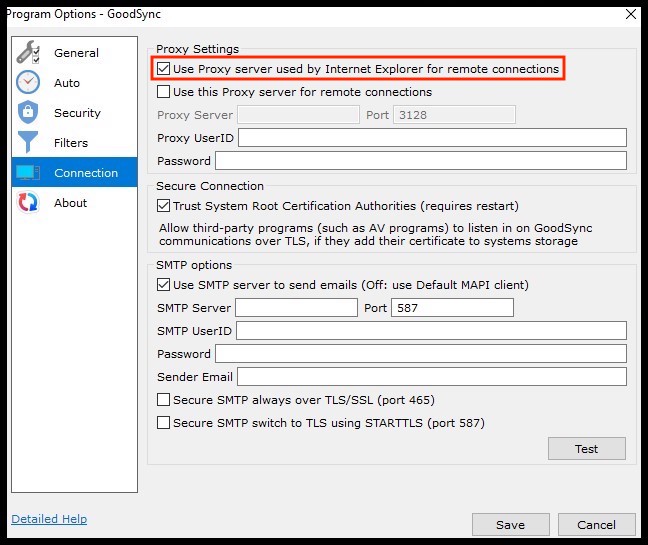Select the Security shield lock icon

28,112
